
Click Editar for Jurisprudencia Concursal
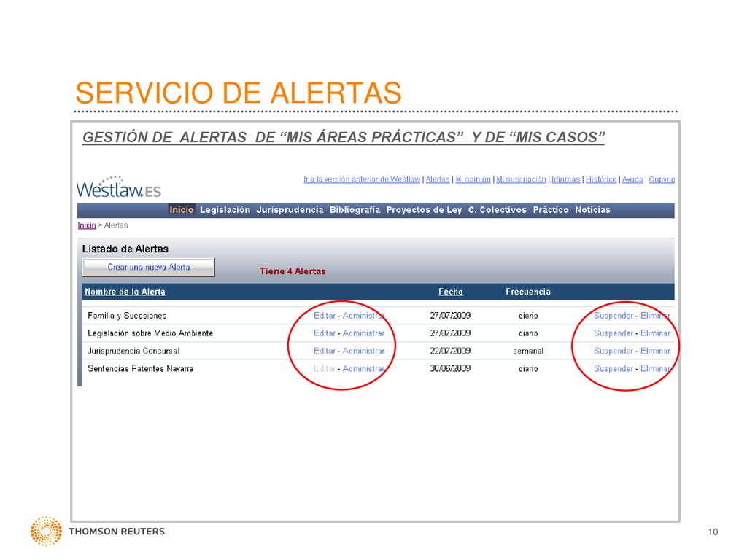[x=325, y=351]
